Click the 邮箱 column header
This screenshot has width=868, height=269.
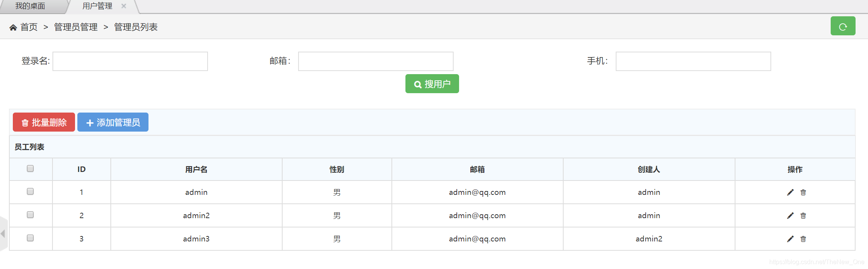pyautogui.click(x=477, y=169)
